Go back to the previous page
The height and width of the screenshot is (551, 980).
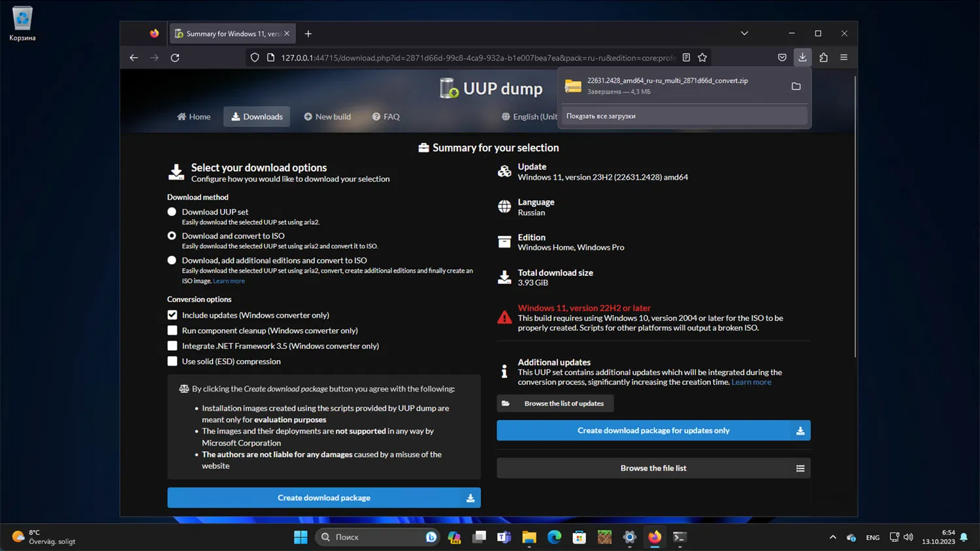134,58
